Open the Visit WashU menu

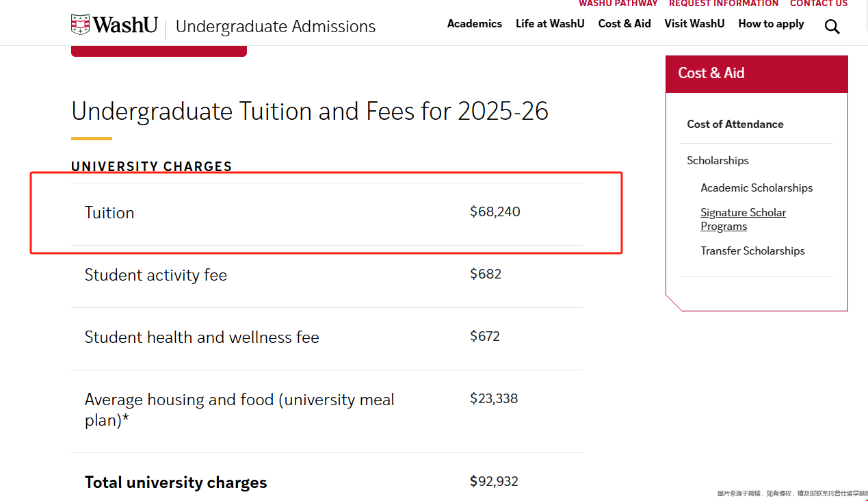(694, 24)
